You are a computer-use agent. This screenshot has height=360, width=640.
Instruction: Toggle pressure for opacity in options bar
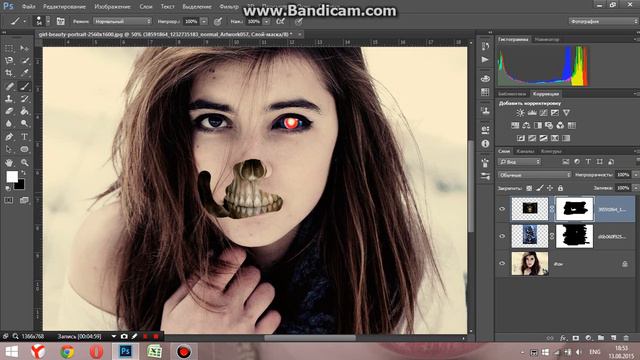coord(218,21)
